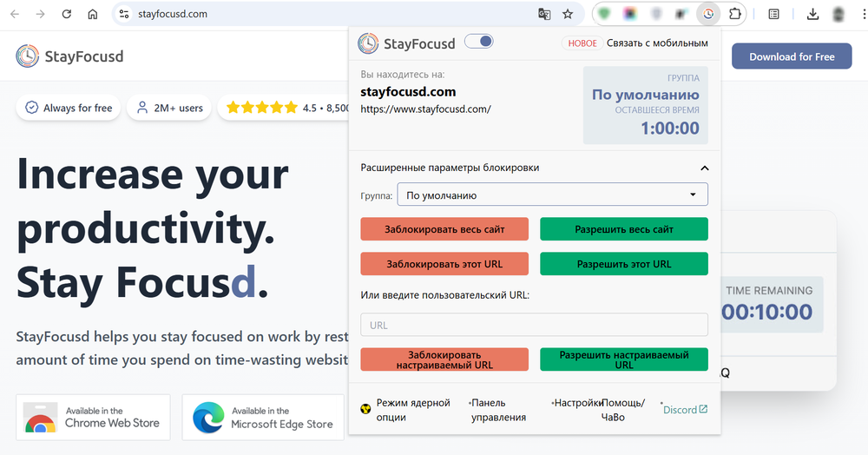Click the Заблокировать весь сайт button
This screenshot has height=455, width=868.
click(x=444, y=229)
